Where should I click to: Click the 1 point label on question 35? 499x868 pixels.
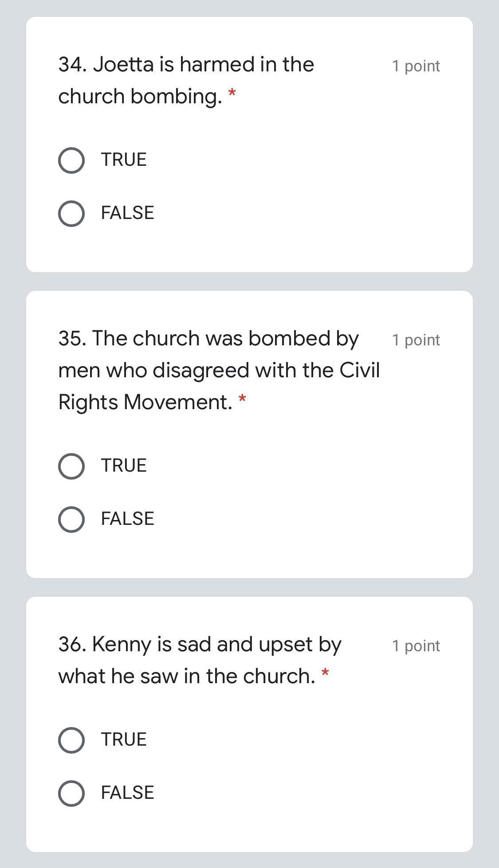click(416, 340)
